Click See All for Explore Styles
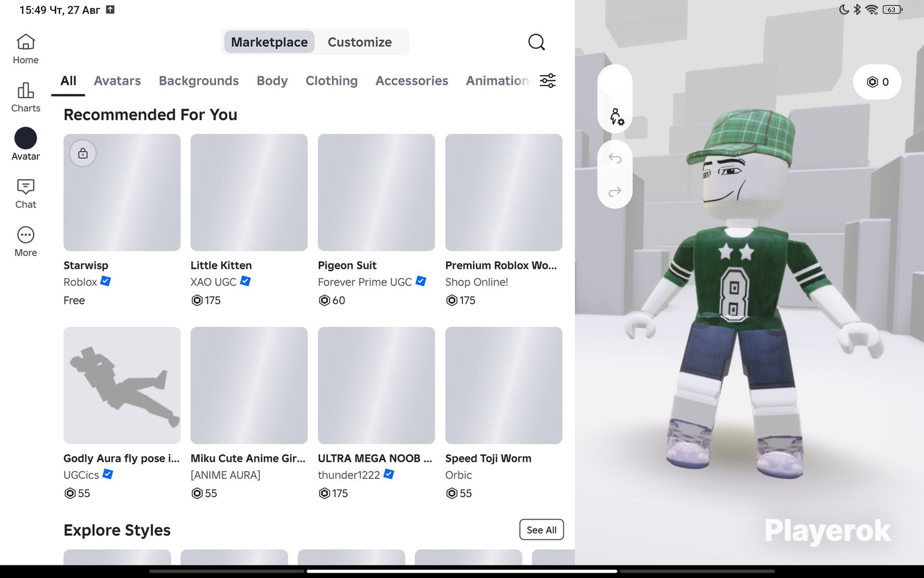The width and height of the screenshot is (924, 578). 542,530
